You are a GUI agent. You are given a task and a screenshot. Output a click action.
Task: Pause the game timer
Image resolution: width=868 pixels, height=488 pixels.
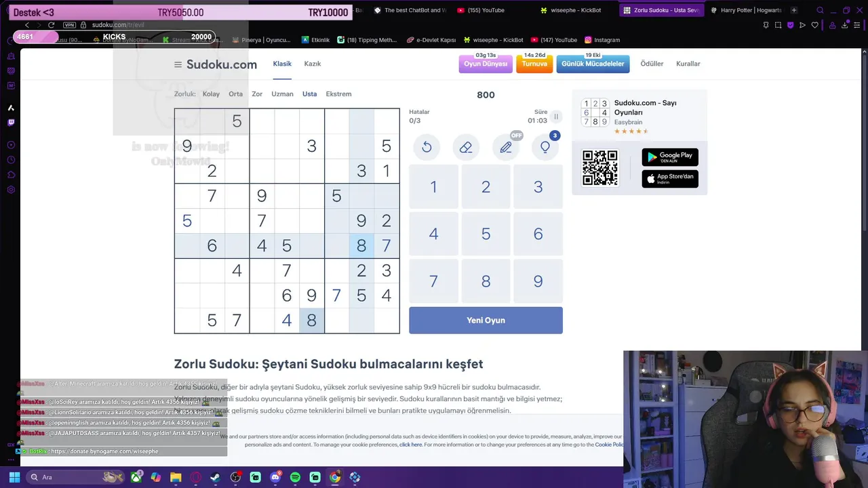[x=556, y=117]
